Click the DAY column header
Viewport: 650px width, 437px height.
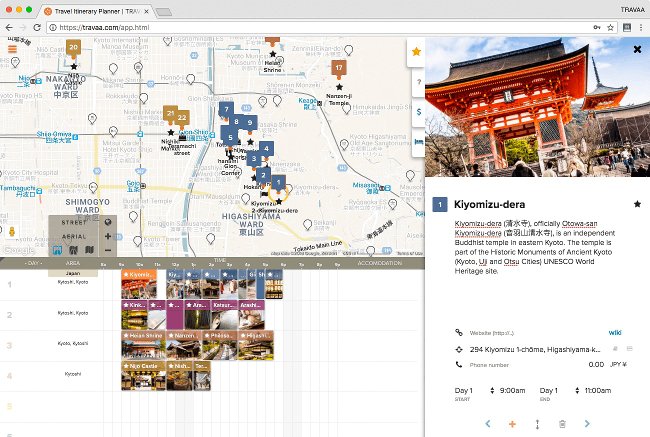coord(33,263)
